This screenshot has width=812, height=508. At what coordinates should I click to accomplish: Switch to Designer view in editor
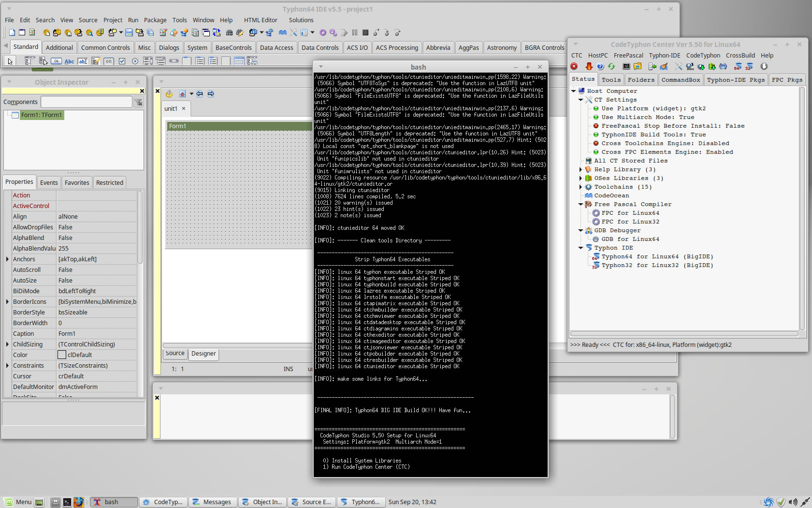[x=203, y=354]
